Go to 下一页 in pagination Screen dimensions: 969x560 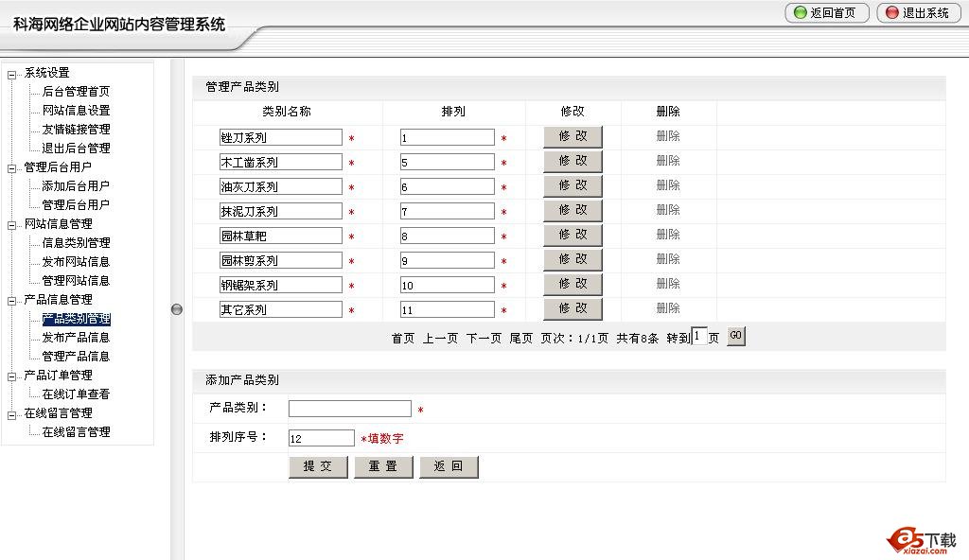coord(484,339)
